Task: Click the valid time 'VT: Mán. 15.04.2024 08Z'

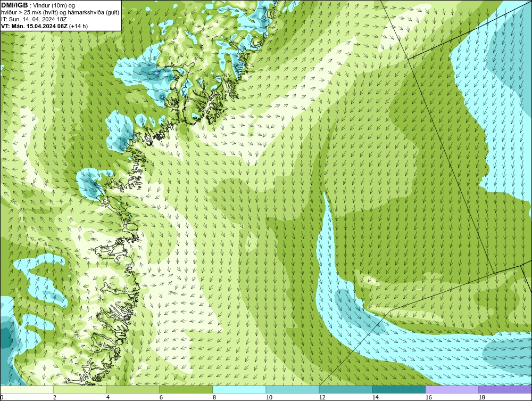Action: coord(34,26)
